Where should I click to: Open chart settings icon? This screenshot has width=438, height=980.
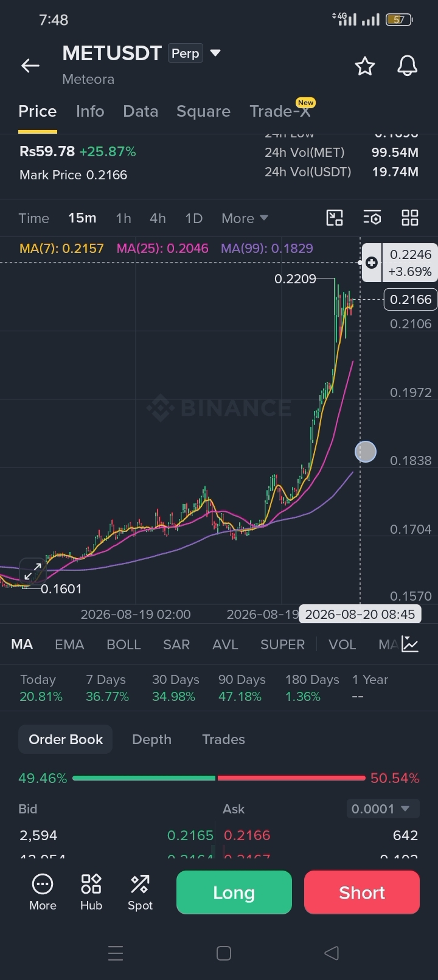click(372, 218)
